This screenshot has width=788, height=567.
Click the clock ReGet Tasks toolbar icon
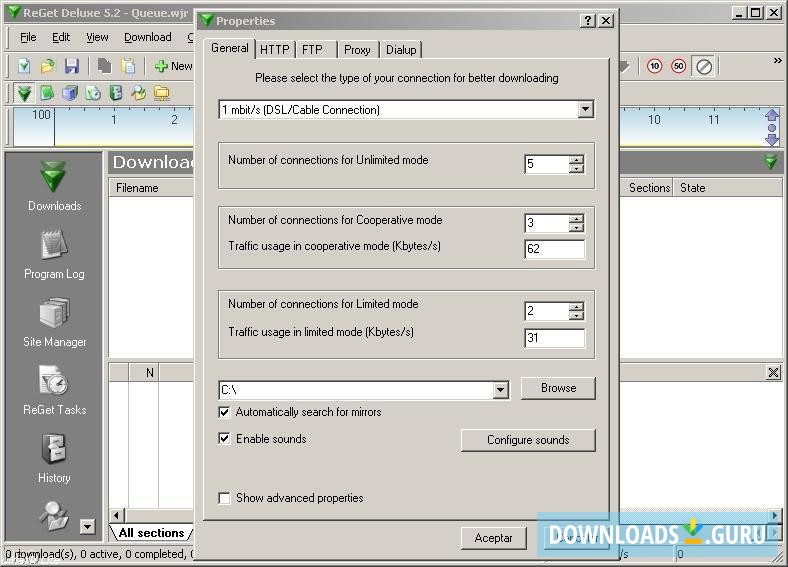point(93,93)
